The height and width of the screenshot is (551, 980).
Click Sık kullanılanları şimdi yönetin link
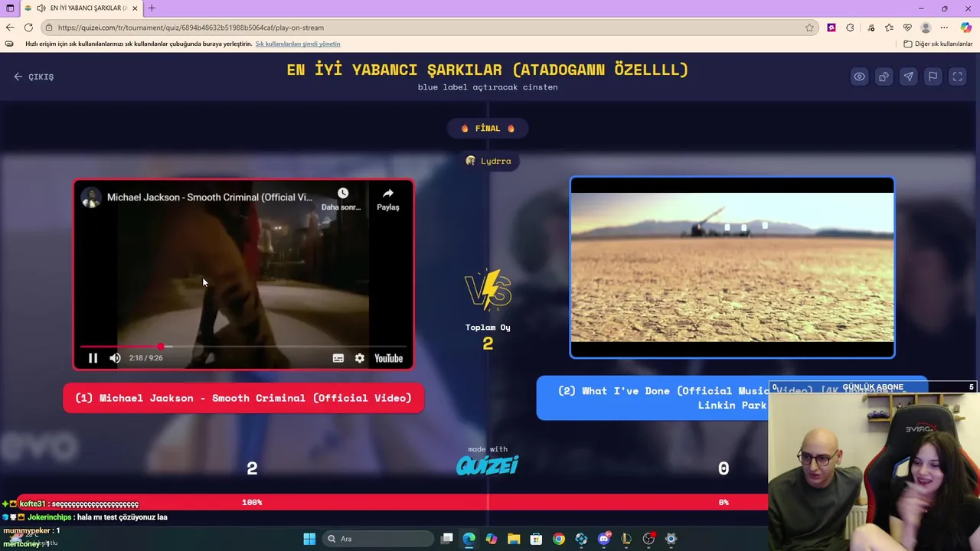298,44
